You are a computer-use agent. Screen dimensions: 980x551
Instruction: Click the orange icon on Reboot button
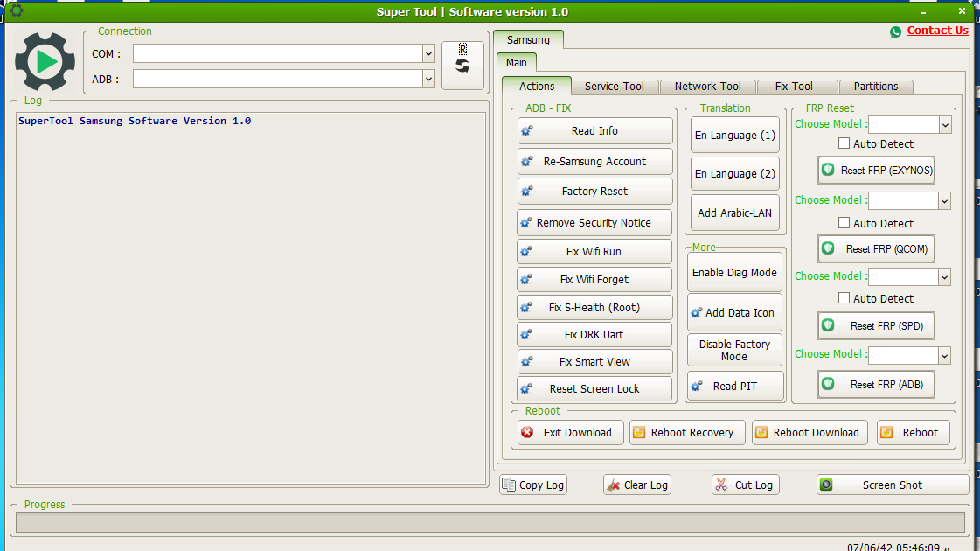click(x=886, y=432)
